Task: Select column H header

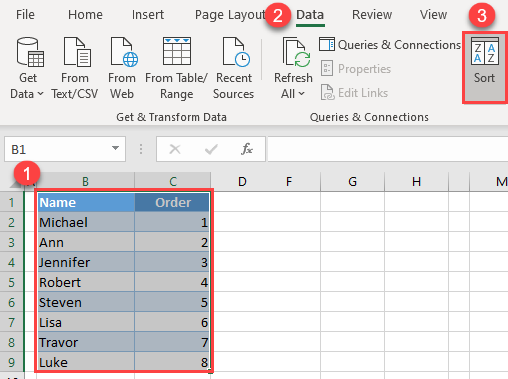Action: (416, 181)
